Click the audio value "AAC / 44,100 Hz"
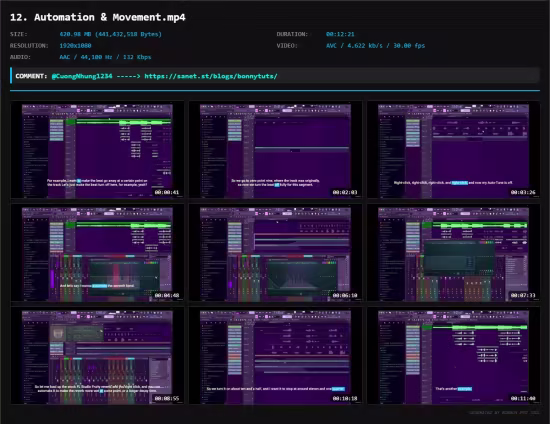550x424 pixels. click(86, 57)
